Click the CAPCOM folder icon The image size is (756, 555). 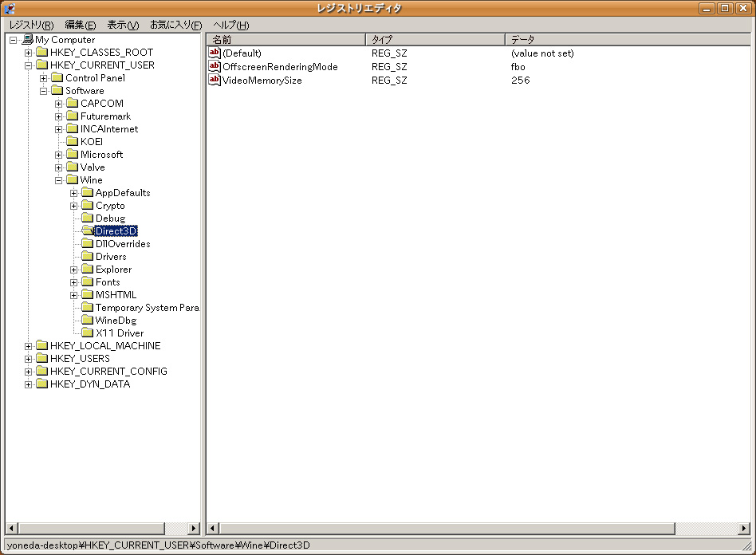coord(73,103)
